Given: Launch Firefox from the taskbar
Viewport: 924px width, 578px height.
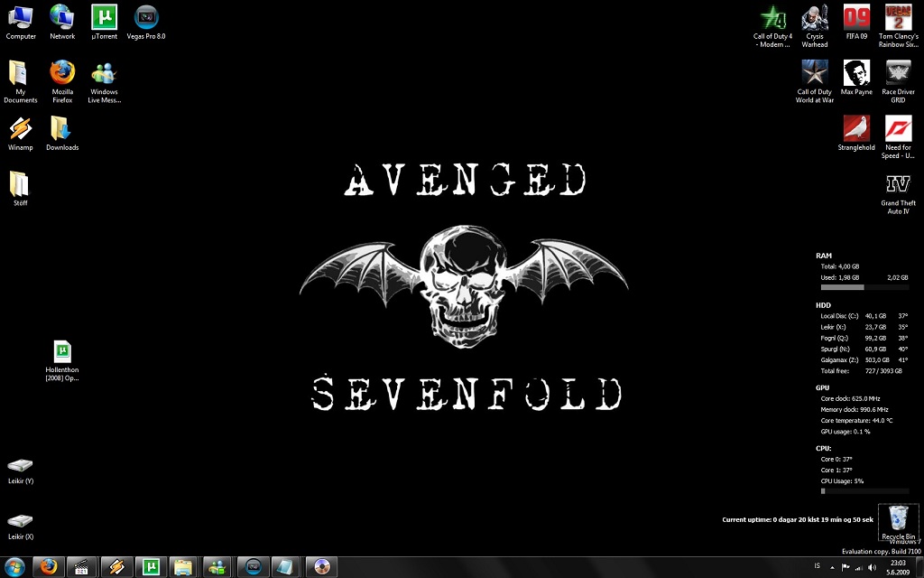Looking at the screenshot, I should (x=49, y=567).
